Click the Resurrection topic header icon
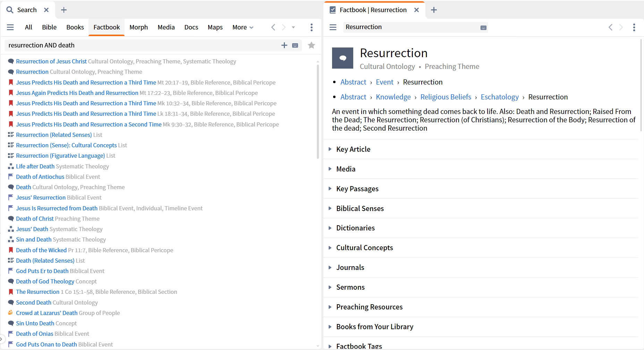The height and width of the screenshot is (350, 644). point(342,58)
